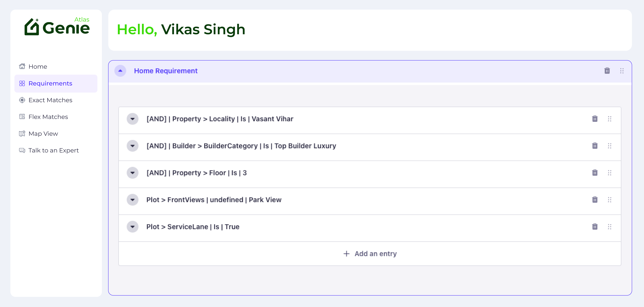The height and width of the screenshot is (307, 644).
Task: Delete the Top Builder Luxury entry
Action: (595, 146)
